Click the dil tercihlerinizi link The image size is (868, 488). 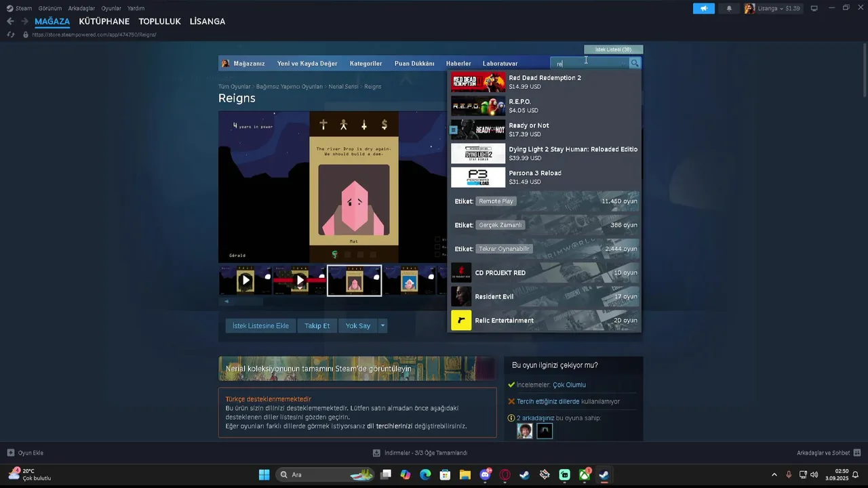[389, 426]
